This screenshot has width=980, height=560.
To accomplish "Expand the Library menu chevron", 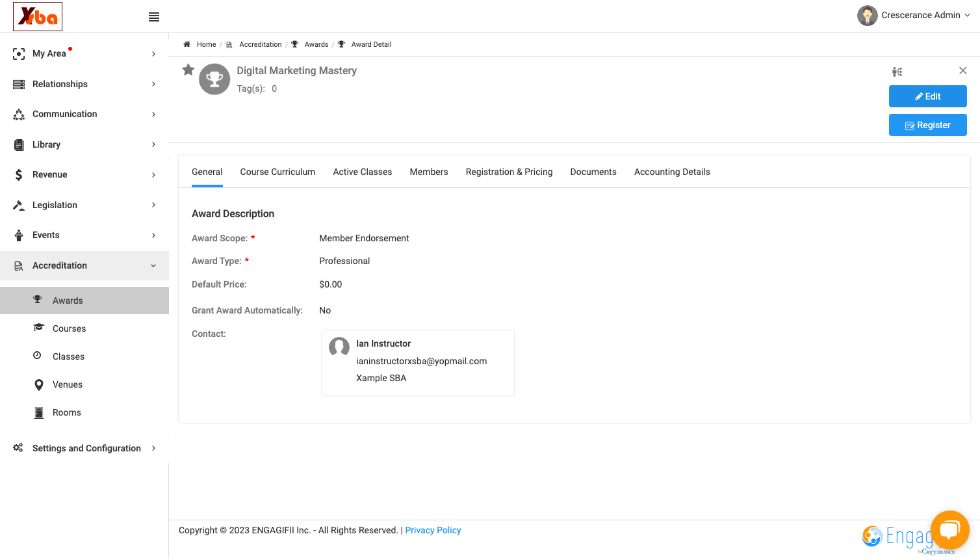I will coord(153,144).
